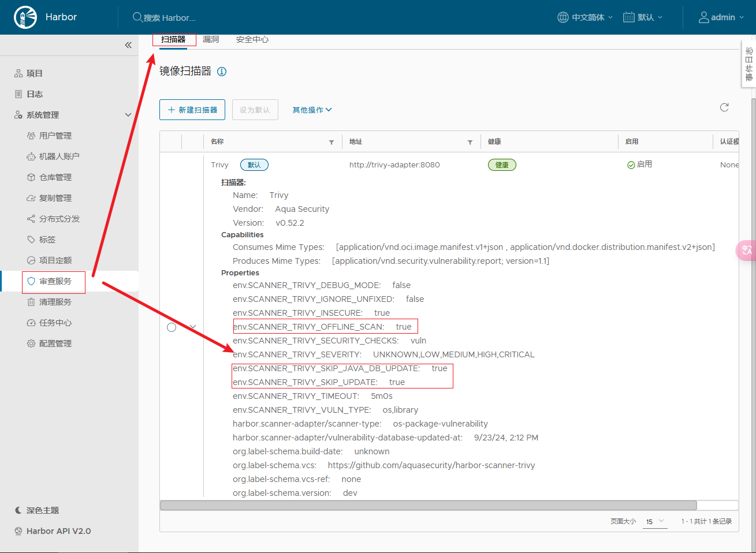Click the 系统管理 administration icon

click(x=18, y=115)
